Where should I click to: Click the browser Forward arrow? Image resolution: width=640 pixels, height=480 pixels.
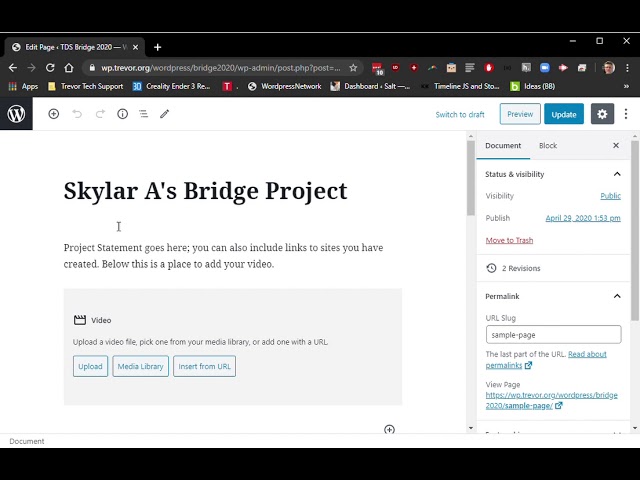(x=31, y=68)
